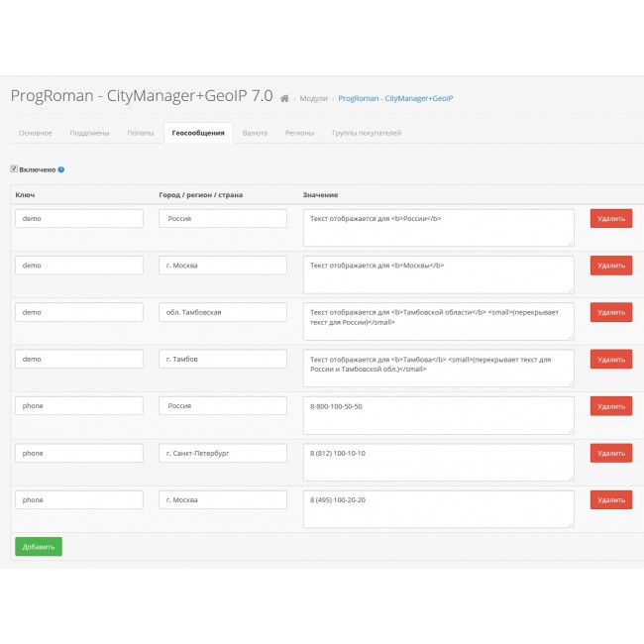Open the Попапы tab
The width and height of the screenshot is (644, 644).
pyautogui.click(x=141, y=133)
